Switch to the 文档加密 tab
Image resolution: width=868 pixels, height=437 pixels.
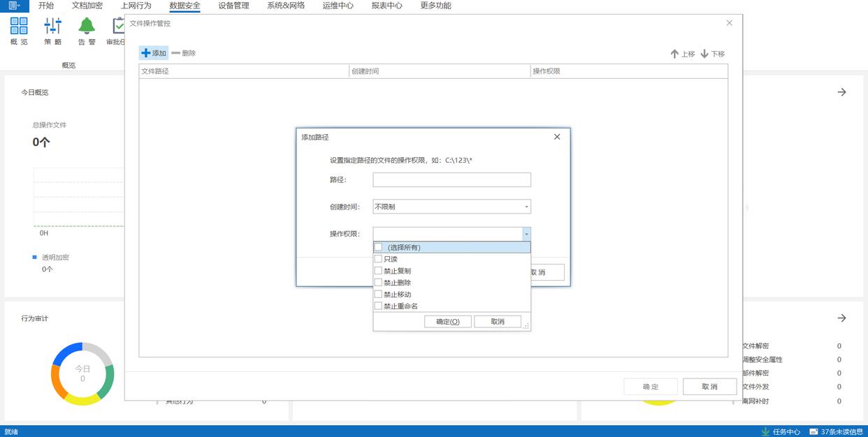point(87,6)
